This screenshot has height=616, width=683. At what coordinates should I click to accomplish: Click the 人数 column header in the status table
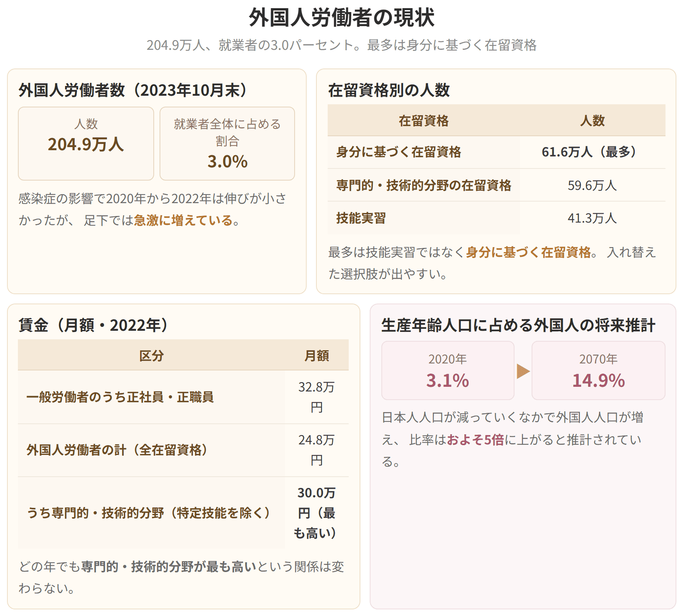click(592, 121)
